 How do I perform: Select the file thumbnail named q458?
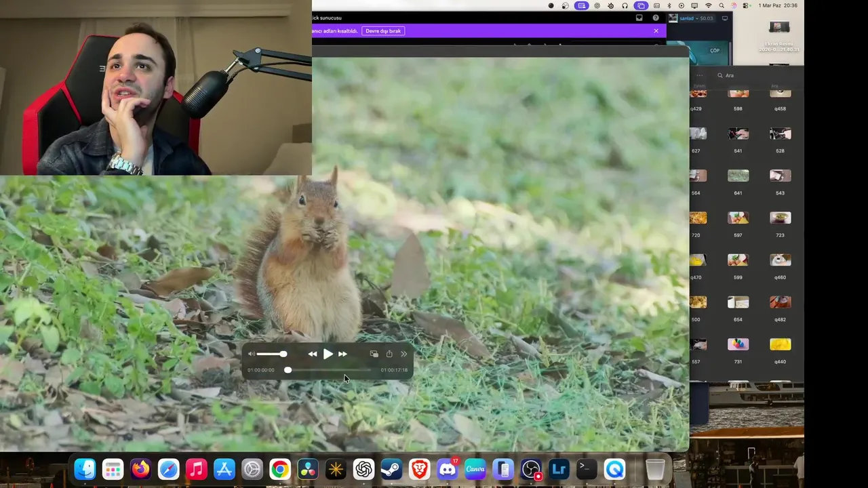780,93
